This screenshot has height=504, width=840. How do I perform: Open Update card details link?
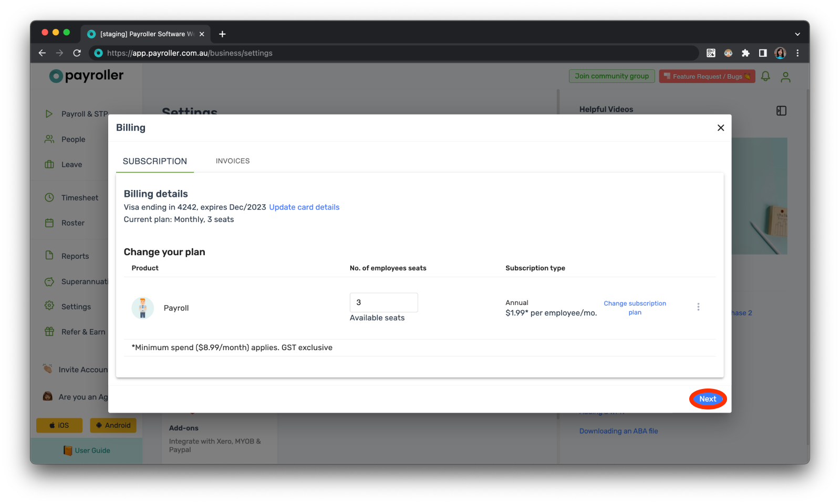[304, 207]
